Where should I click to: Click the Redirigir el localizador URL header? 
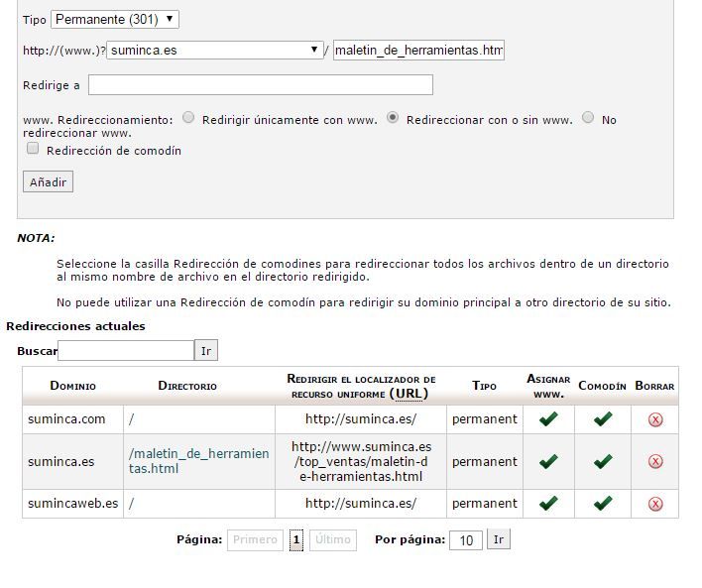click(x=361, y=387)
